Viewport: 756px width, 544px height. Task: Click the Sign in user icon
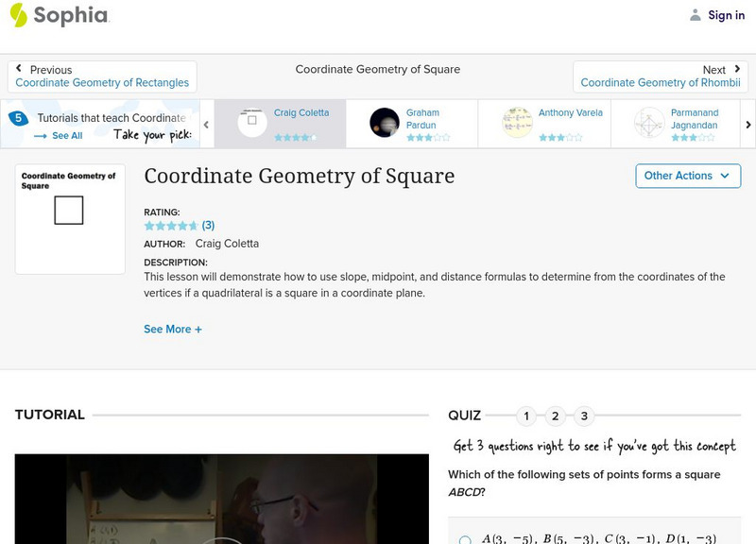[x=696, y=15]
